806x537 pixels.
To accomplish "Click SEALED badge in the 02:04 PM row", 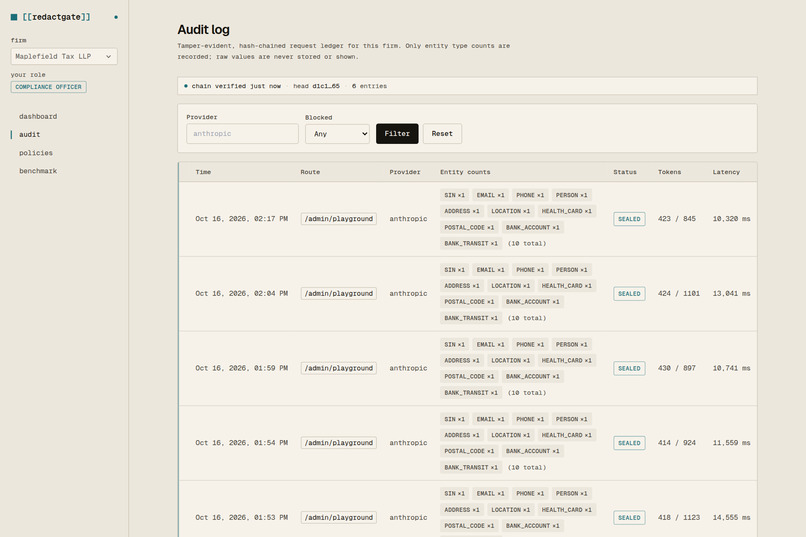I will point(629,293).
